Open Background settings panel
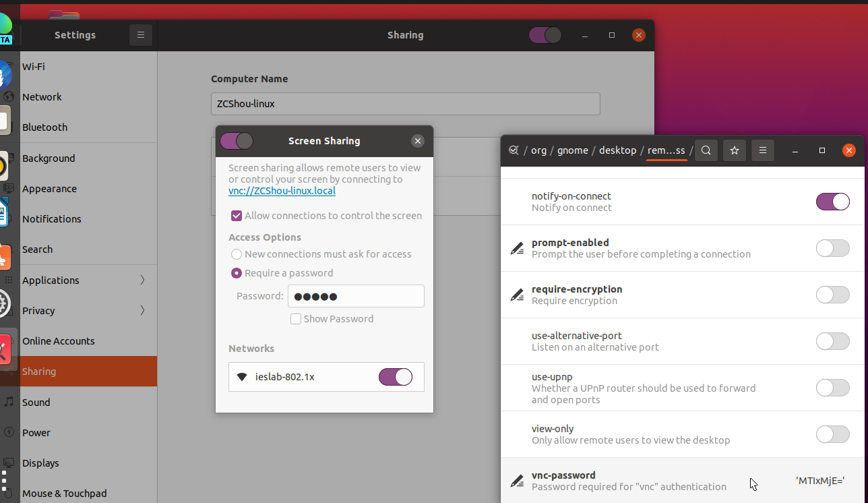The image size is (868, 503). point(79,158)
